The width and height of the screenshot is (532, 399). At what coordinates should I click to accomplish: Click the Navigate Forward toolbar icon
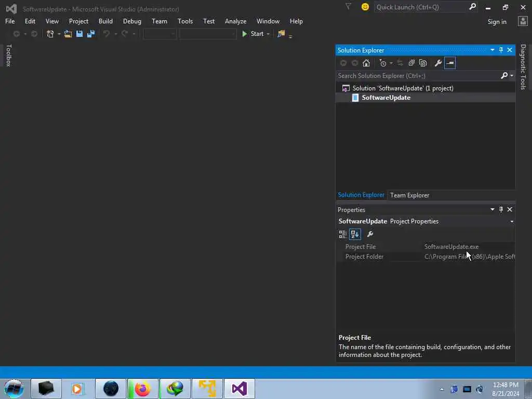click(x=34, y=34)
